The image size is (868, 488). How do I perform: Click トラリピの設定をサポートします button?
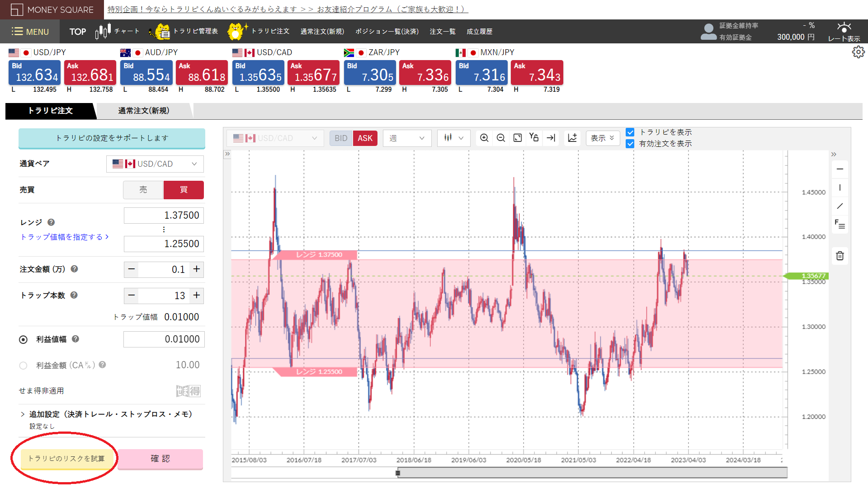[112, 138]
